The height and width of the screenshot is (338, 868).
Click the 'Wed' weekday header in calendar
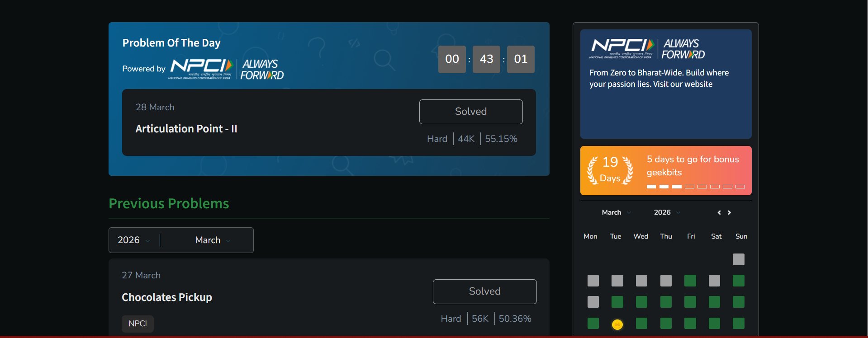(640, 236)
